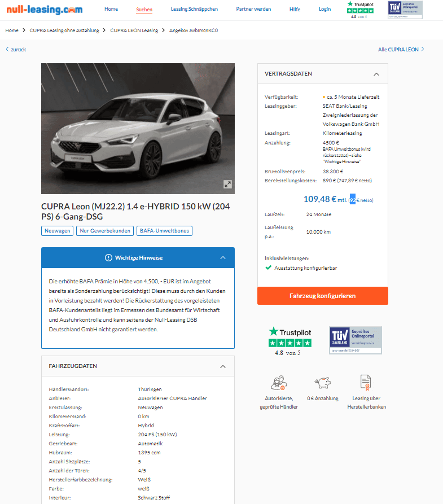443x504 pixels.
Task: Click Kraftstoffart Hybrid value
Action: pyautogui.click(x=146, y=425)
